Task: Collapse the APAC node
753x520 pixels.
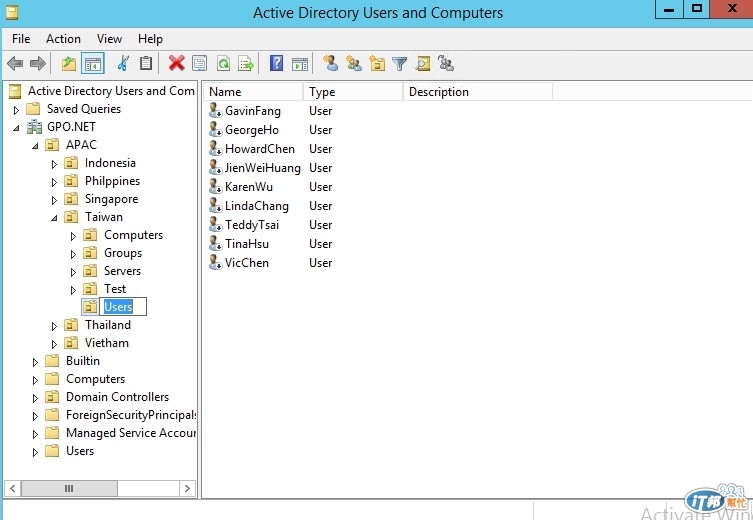Action: (x=35, y=146)
